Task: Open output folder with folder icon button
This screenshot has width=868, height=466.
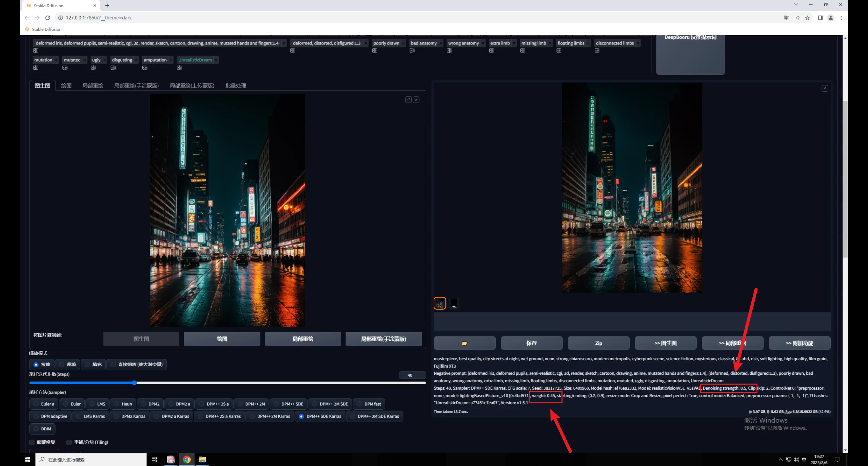Action: point(465,343)
